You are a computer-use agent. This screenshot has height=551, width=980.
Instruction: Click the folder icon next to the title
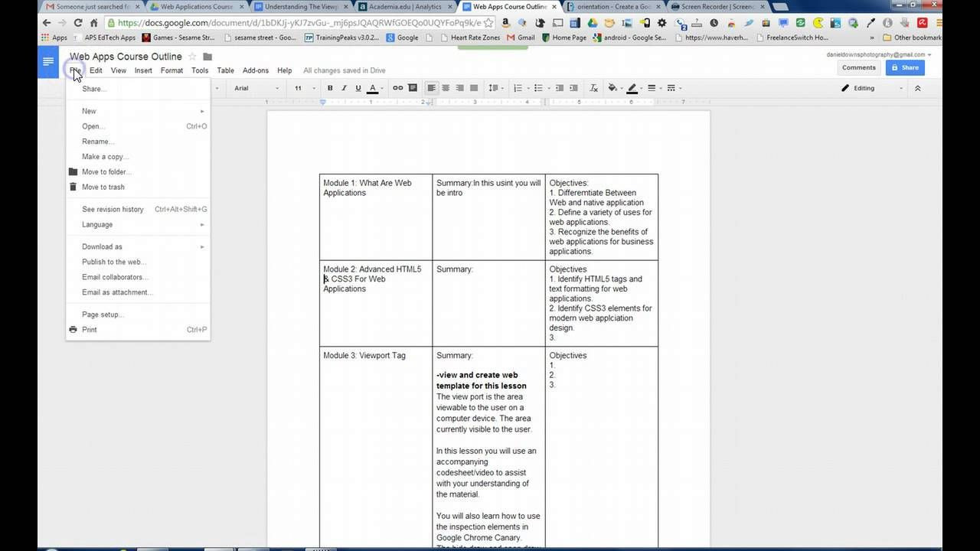tap(207, 57)
